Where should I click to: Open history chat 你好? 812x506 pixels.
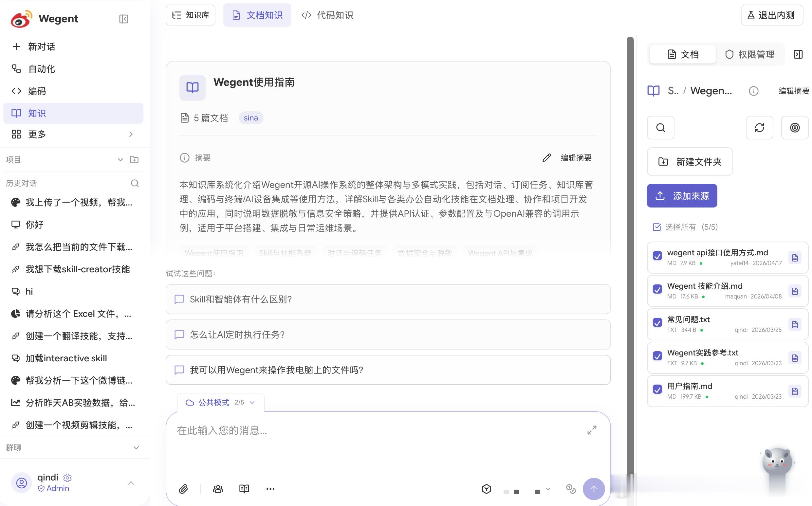[73, 225]
